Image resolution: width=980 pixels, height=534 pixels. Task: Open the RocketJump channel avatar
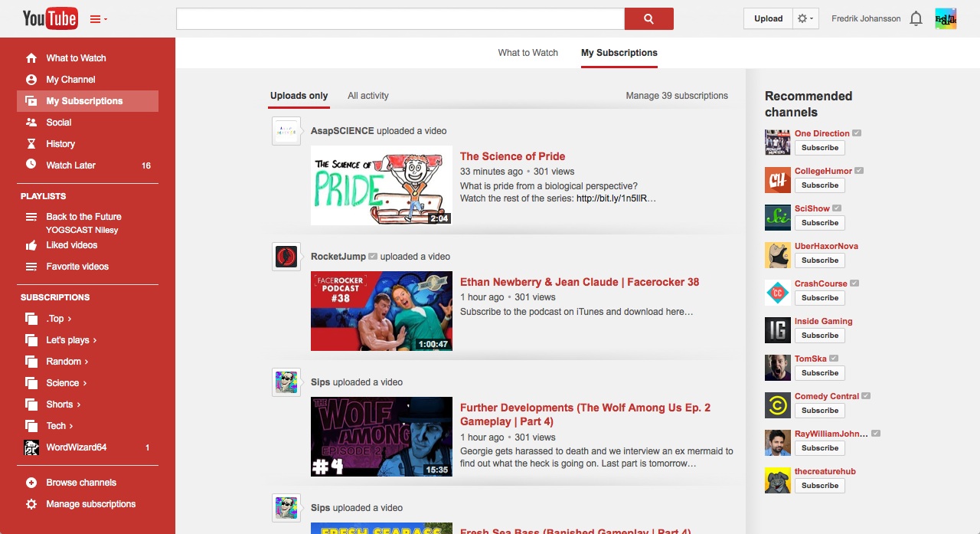click(x=286, y=257)
